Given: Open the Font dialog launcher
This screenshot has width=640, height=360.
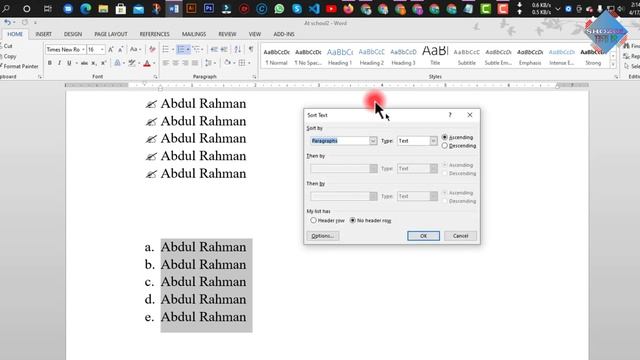Looking at the screenshot, I should tap(156, 77).
